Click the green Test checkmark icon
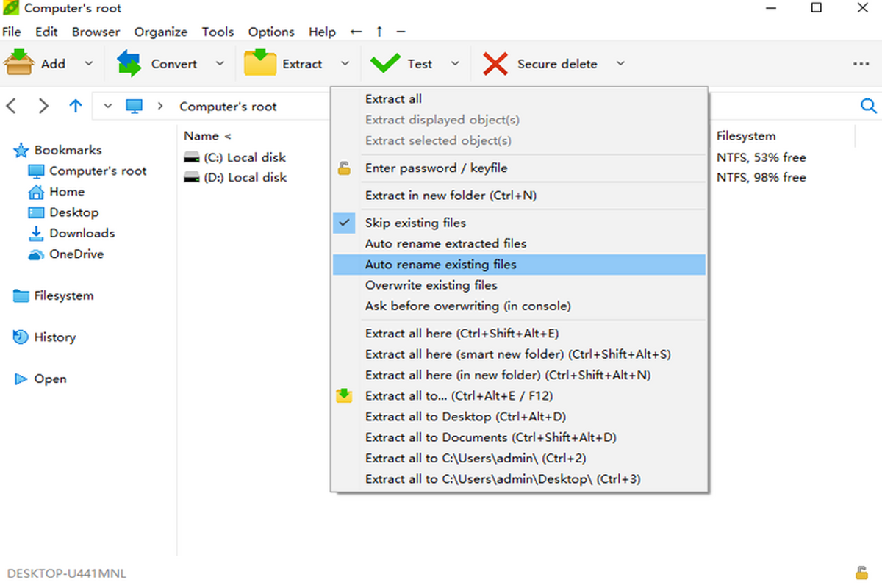 pyautogui.click(x=385, y=64)
